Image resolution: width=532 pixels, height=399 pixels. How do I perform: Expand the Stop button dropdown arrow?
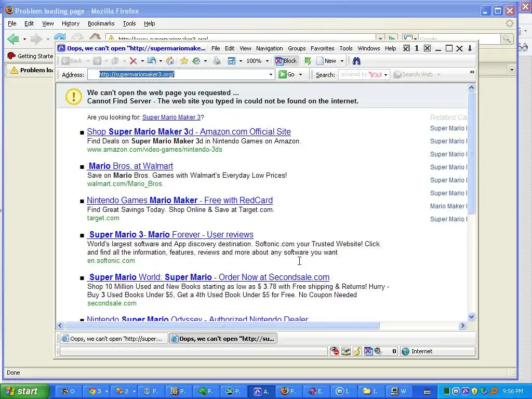[x=142, y=61]
